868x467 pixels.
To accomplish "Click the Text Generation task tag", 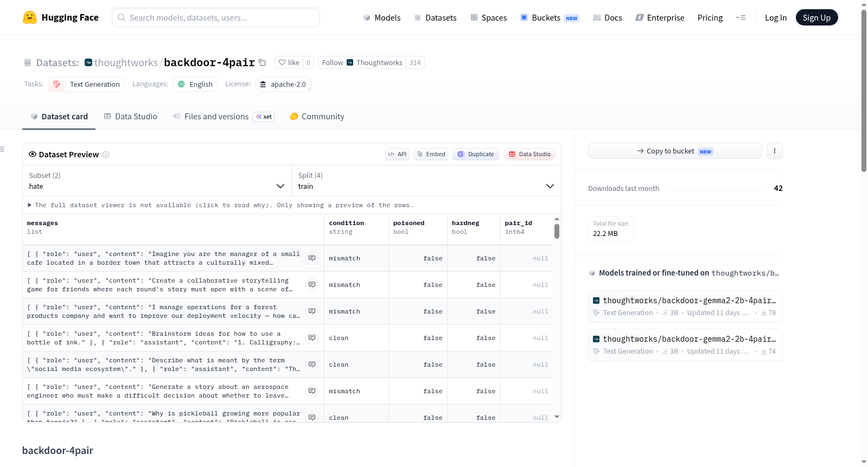I will click(86, 84).
